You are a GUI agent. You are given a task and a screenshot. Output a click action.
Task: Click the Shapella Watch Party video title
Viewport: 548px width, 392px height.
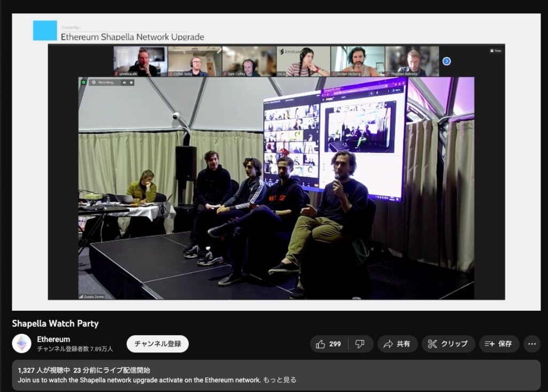(55, 324)
